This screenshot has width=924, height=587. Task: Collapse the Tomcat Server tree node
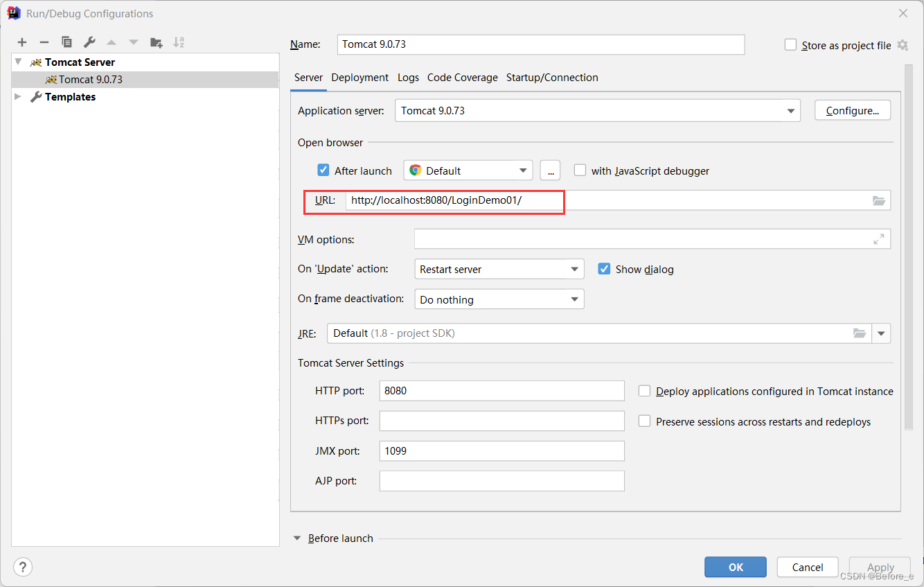coord(19,62)
